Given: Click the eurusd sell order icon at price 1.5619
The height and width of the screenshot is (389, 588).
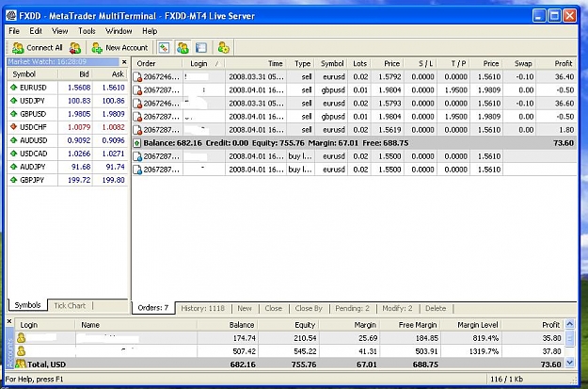Looking at the screenshot, I should click(138, 130).
